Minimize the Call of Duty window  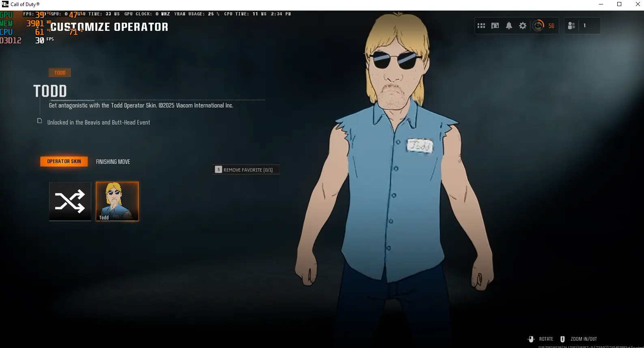(x=601, y=4)
